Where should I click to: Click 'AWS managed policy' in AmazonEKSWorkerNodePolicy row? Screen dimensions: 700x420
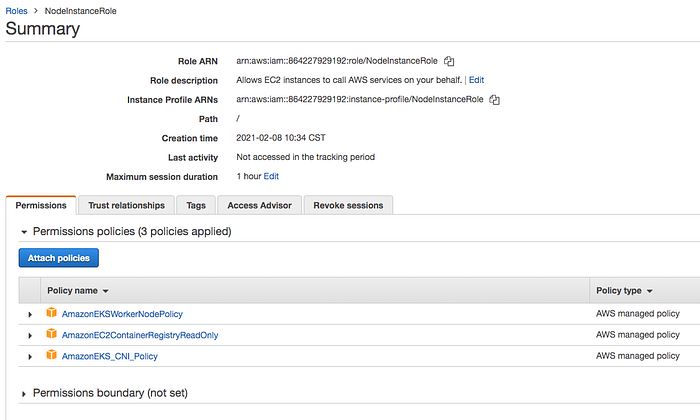coord(638,313)
